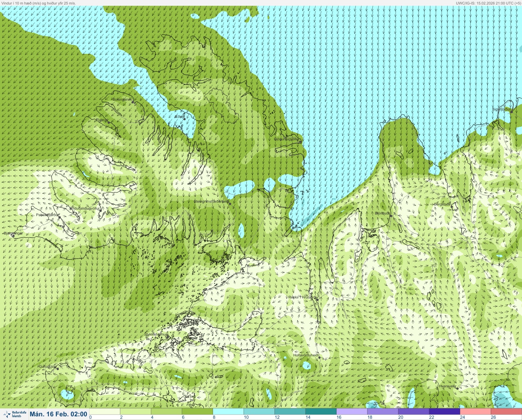Click the 'Mán. 16 Feb. 02:00' forecast time

click(x=59, y=414)
